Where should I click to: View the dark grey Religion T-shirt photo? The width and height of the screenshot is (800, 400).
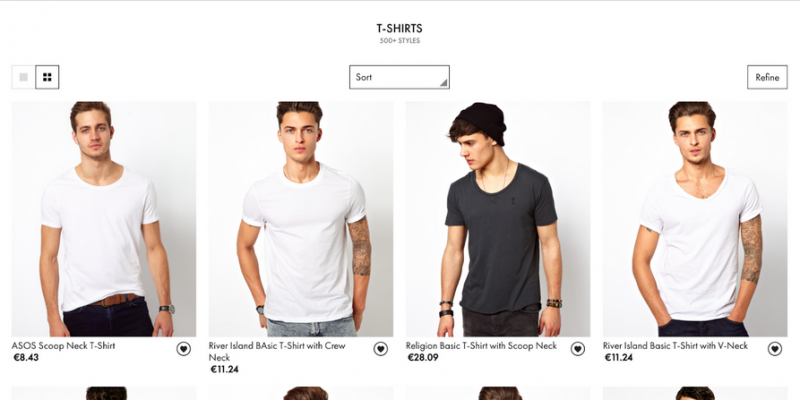click(x=498, y=219)
